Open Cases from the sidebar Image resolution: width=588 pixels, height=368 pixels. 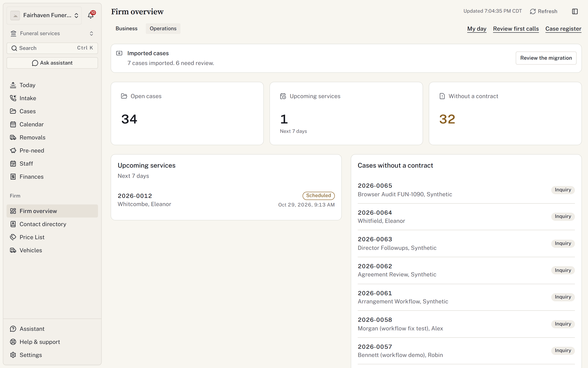(52, 111)
